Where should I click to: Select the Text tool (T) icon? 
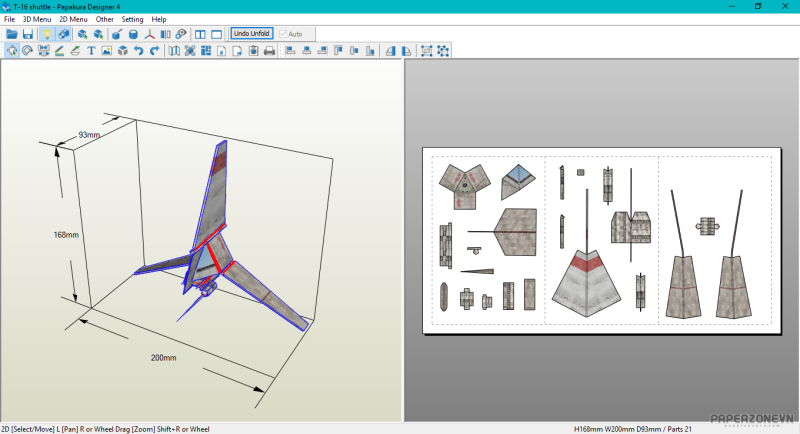click(91, 51)
